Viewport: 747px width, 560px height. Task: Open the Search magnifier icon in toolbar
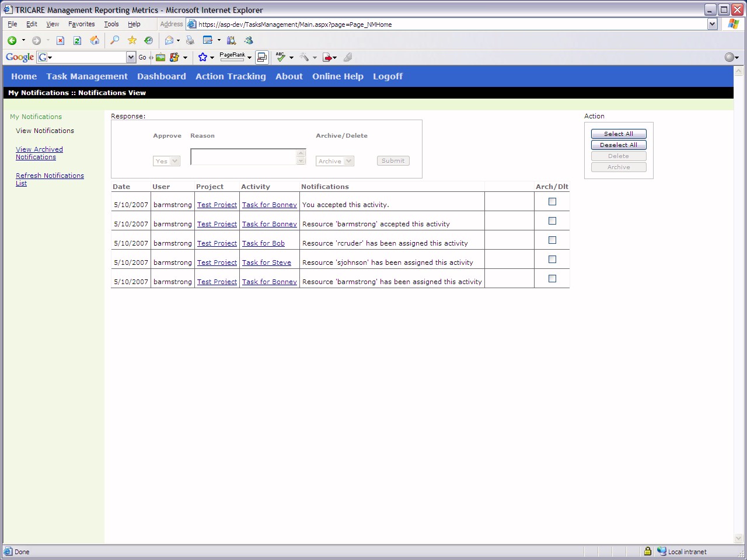click(x=115, y=40)
